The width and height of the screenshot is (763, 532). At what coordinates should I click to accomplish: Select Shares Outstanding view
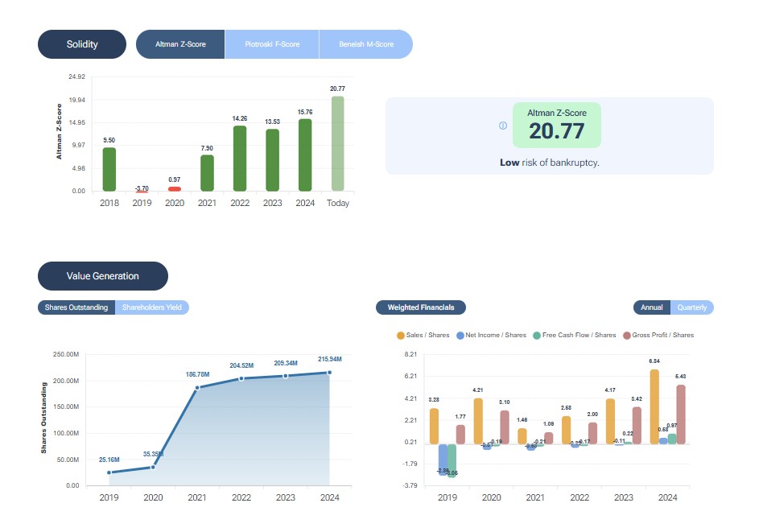pos(76,307)
